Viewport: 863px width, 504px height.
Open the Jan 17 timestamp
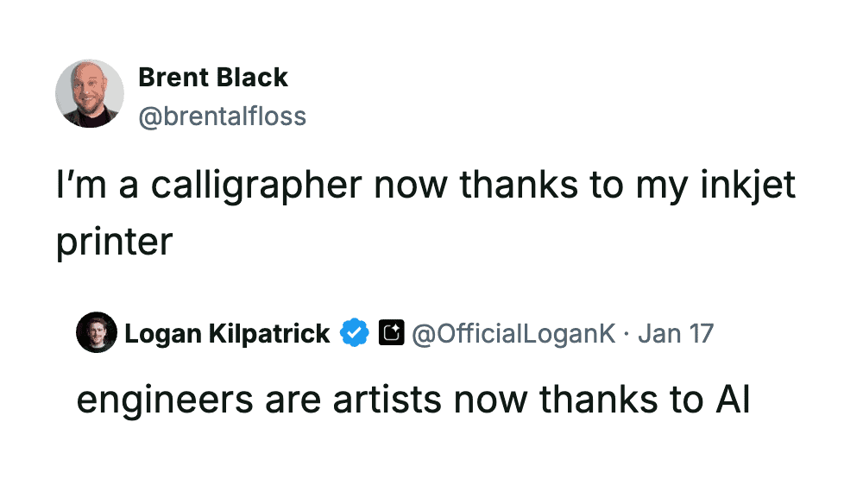675,333
